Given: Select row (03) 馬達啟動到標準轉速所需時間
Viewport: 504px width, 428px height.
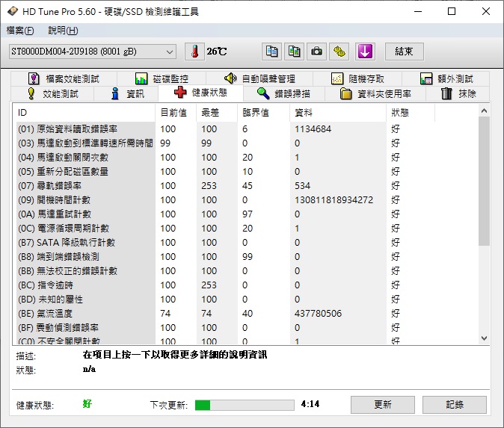Looking at the screenshot, I should point(246,143).
